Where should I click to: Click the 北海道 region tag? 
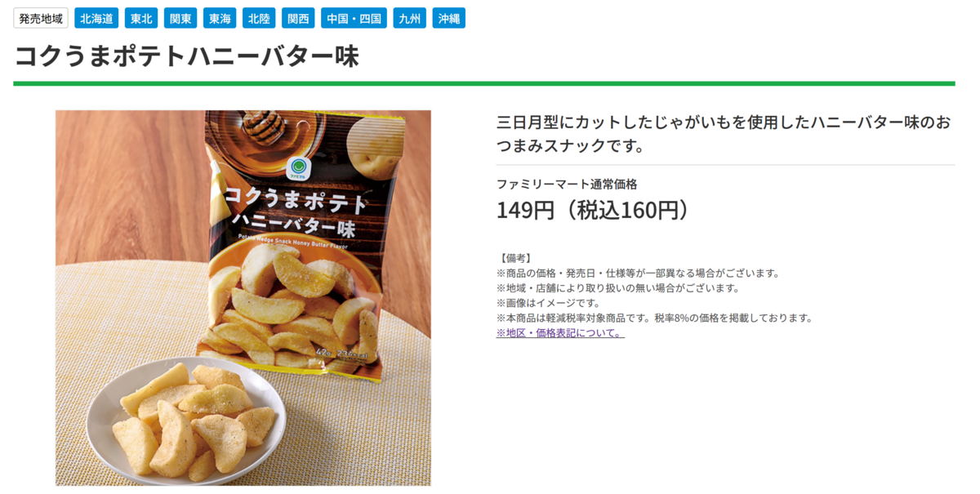[x=96, y=18]
